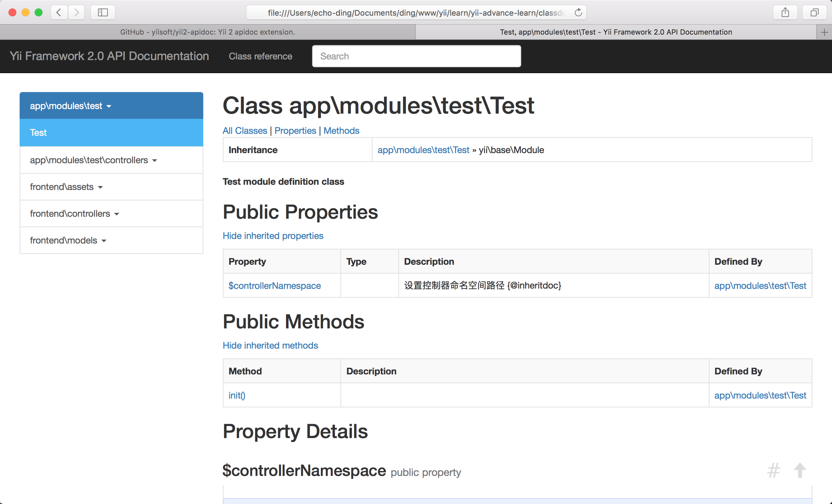Image resolution: width=832 pixels, height=504 pixels.
Task: Focus the Search input field
Action: click(x=416, y=56)
